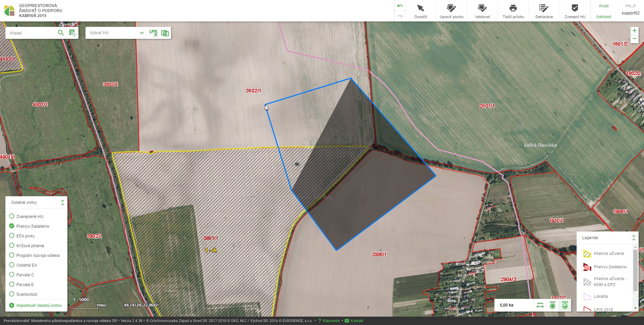Collapse the Legenda panel
This screenshot has height=325, width=644.
coord(634,238)
